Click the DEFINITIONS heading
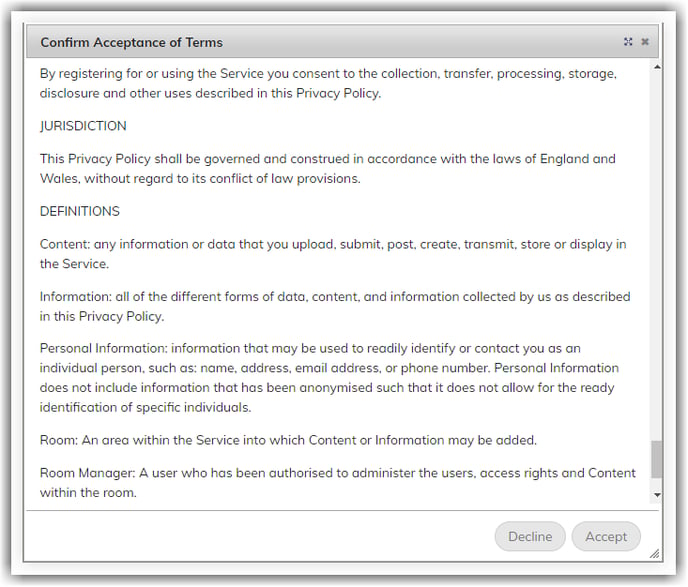This screenshot has height=587, width=688. coord(80,211)
